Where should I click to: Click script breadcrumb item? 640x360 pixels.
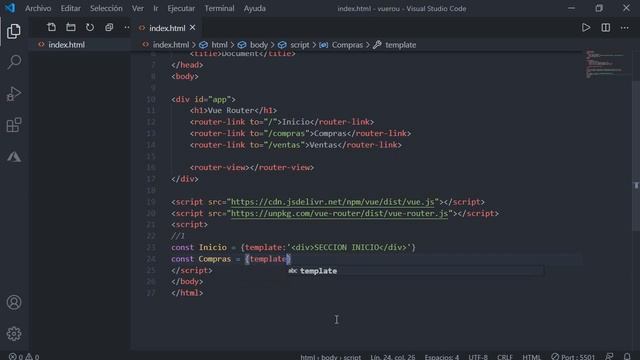(300, 45)
